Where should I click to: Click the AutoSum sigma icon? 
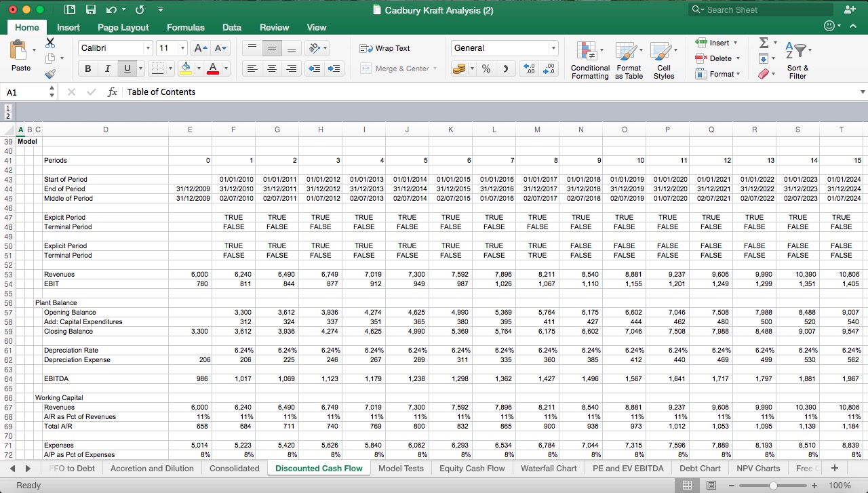tap(764, 43)
